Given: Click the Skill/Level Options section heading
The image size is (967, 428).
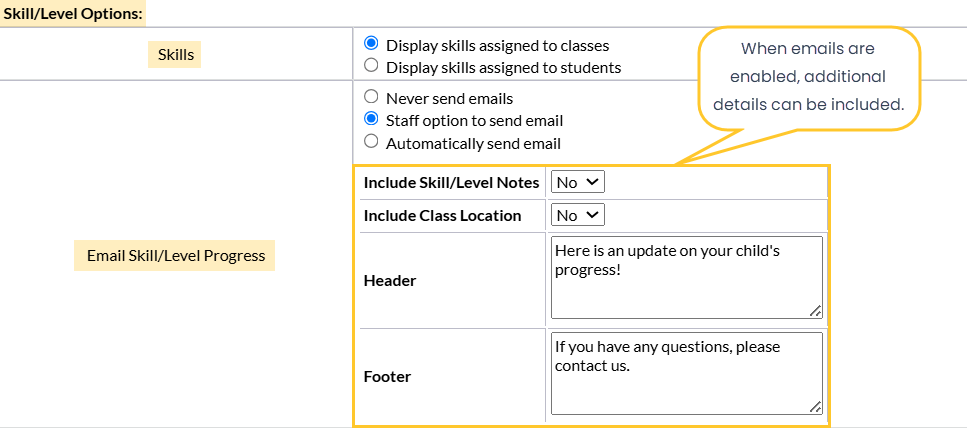Looking at the screenshot, I should coord(73,12).
